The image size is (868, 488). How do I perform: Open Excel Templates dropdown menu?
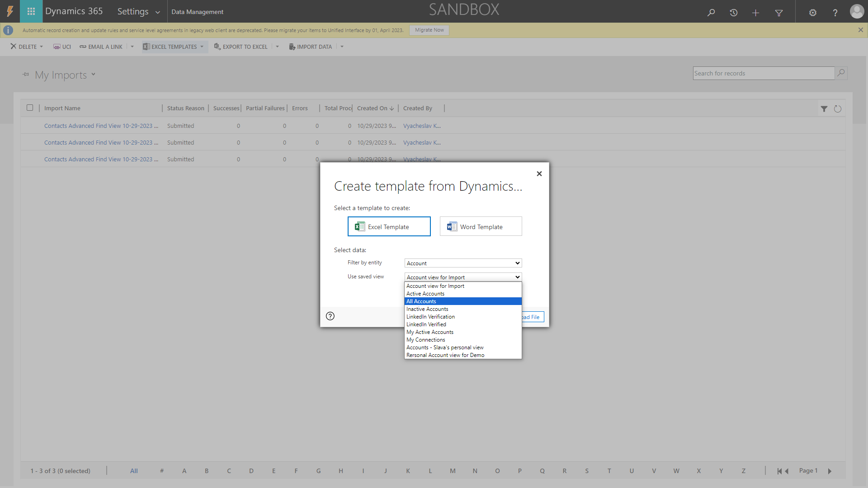tap(174, 47)
